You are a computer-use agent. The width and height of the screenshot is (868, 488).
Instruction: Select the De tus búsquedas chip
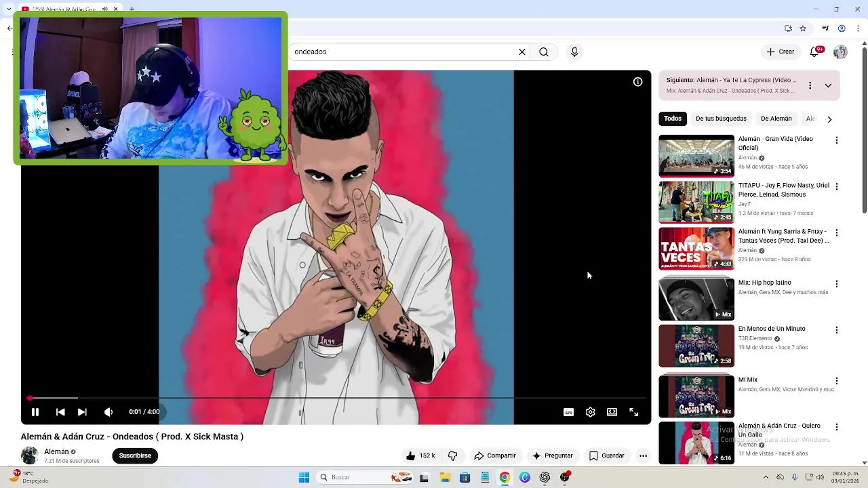click(x=721, y=119)
